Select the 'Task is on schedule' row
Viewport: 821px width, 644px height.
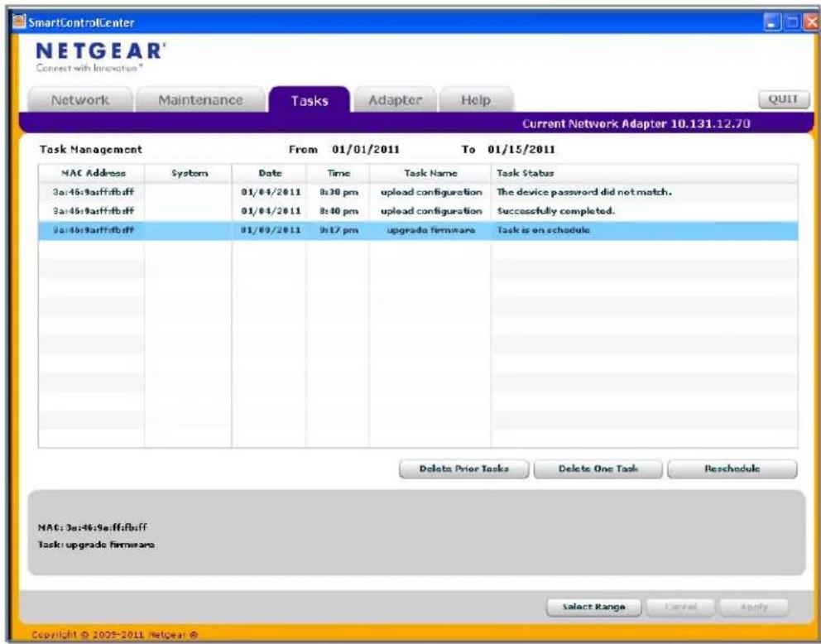point(418,230)
